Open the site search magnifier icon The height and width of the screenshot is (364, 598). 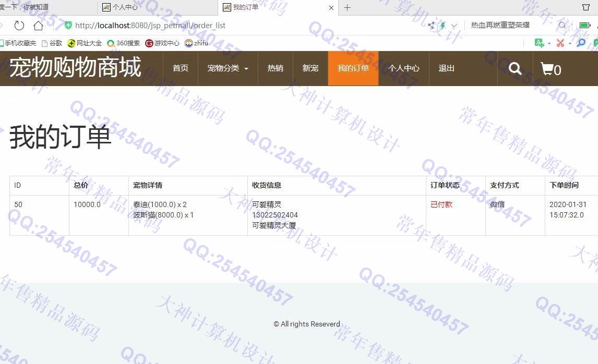(x=515, y=69)
